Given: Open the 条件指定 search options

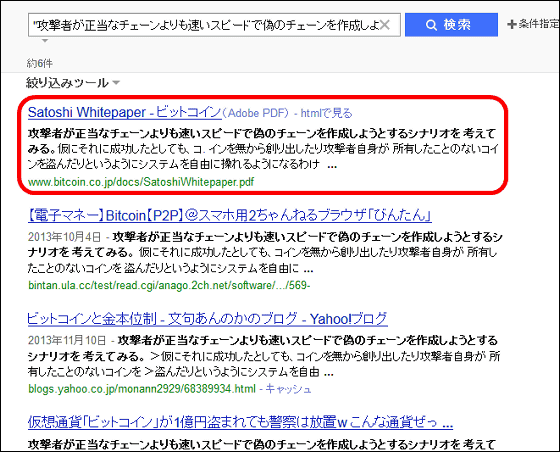Looking at the screenshot, I should pyautogui.click(x=533, y=24).
